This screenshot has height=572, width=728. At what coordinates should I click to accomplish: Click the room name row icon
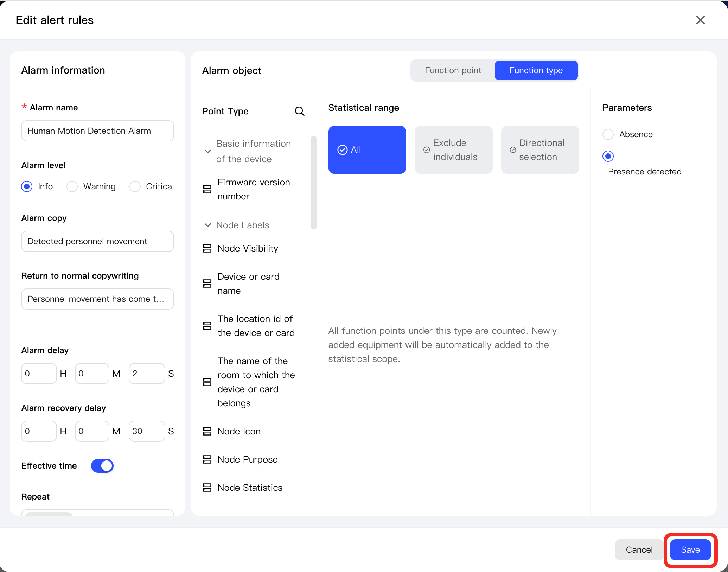click(x=207, y=382)
